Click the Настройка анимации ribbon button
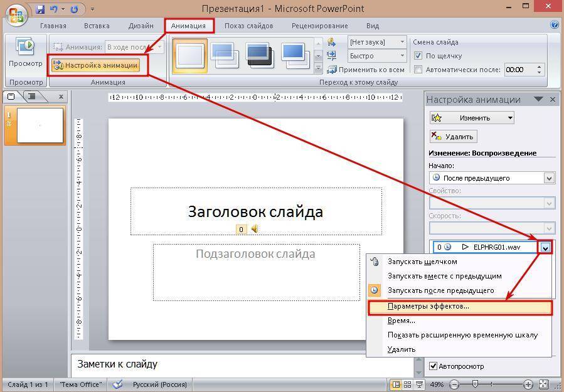 click(95, 65)
